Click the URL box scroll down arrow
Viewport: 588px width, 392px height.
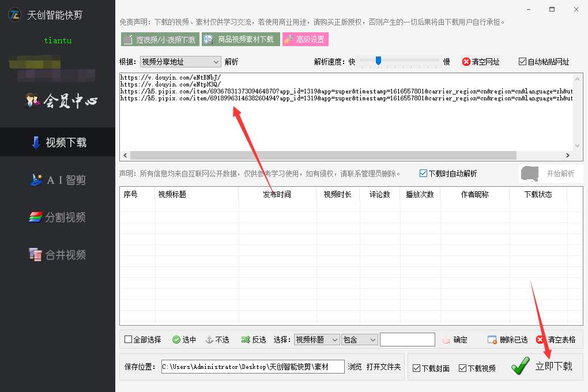click(x=578, y=145)
